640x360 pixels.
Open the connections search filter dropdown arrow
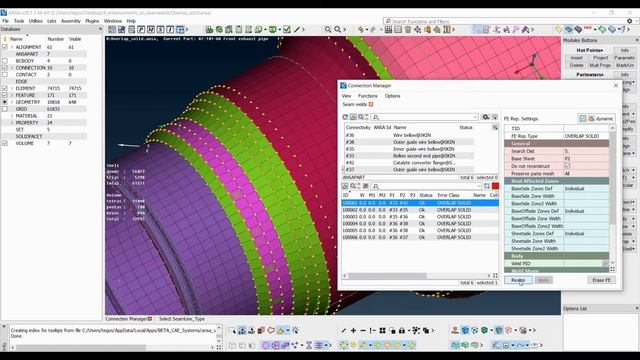tap(479, 186)
